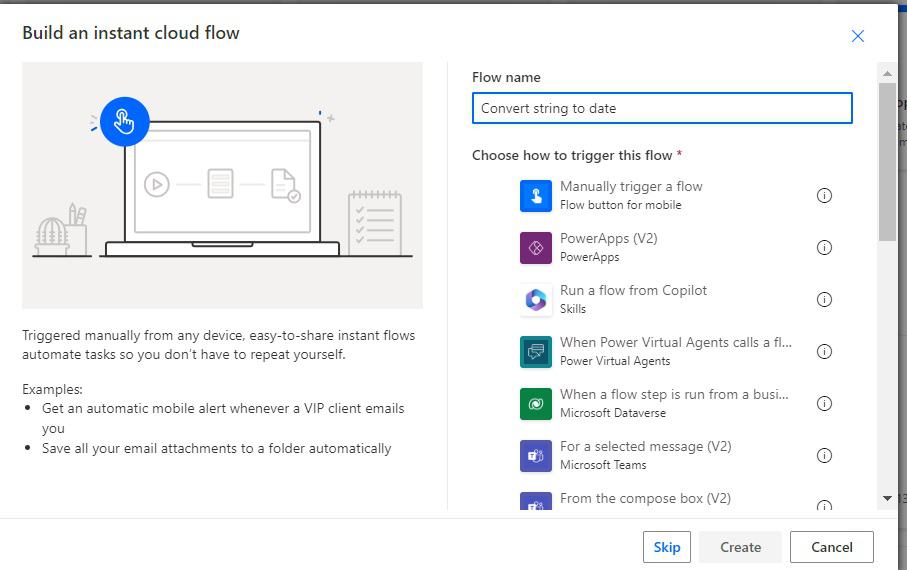Open info for From the compose box (V2)
Screen dimensions: 907x570
[824, 505]
